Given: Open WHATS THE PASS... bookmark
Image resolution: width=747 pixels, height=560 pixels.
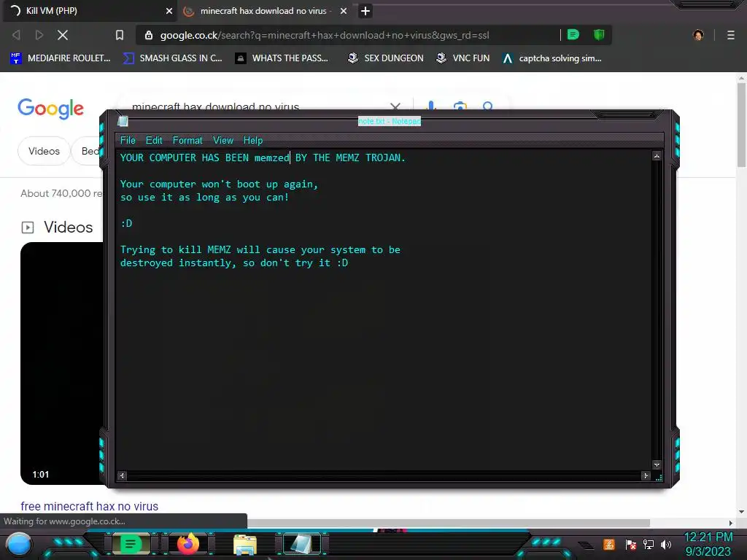Looking at the screenshot, I should click(x=282, y=58).
